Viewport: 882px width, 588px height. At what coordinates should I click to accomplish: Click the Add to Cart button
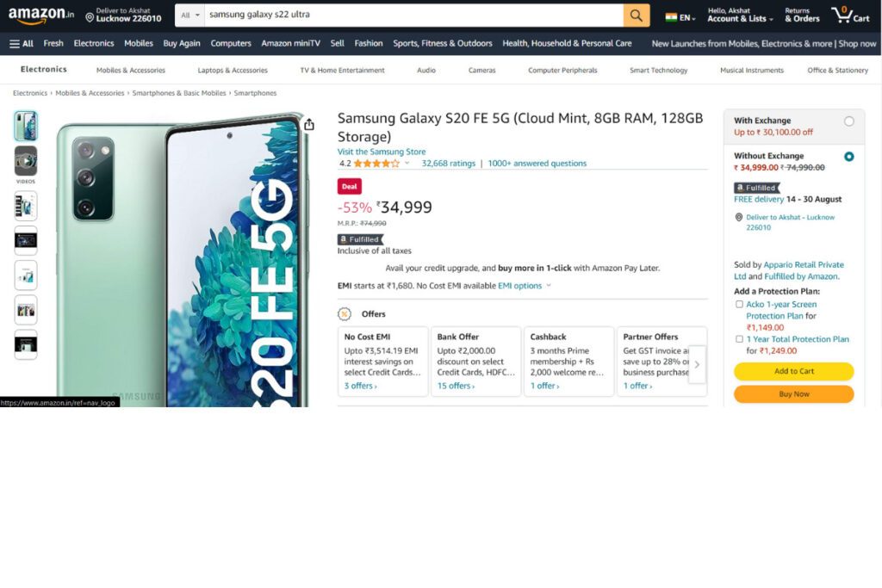click(793, 371)
